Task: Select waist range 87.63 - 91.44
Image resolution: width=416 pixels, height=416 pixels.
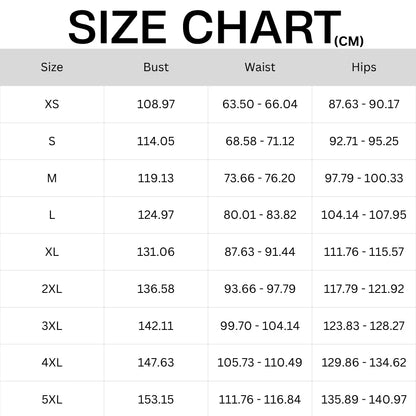Action: click(260, 252)
